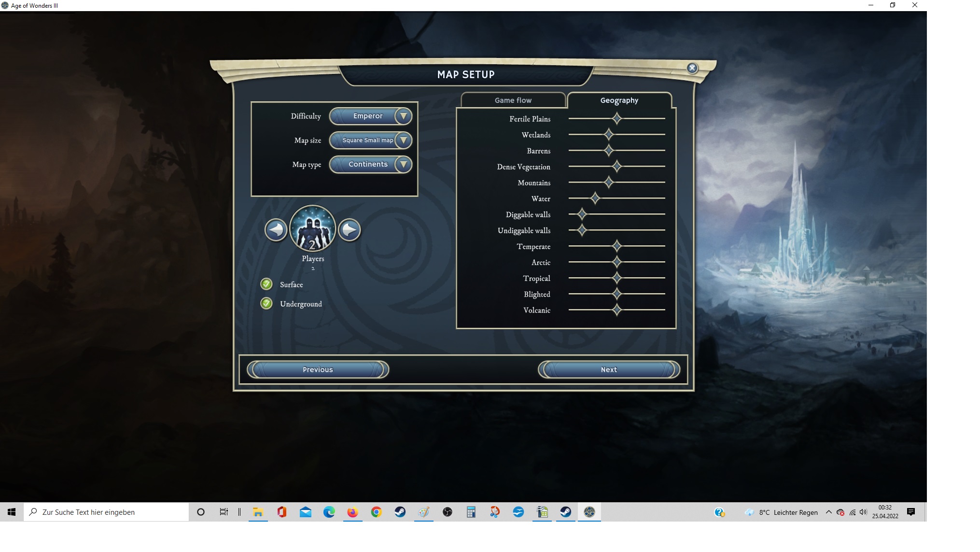
Task: Click the Windows search text field
Action: [106, 512]
